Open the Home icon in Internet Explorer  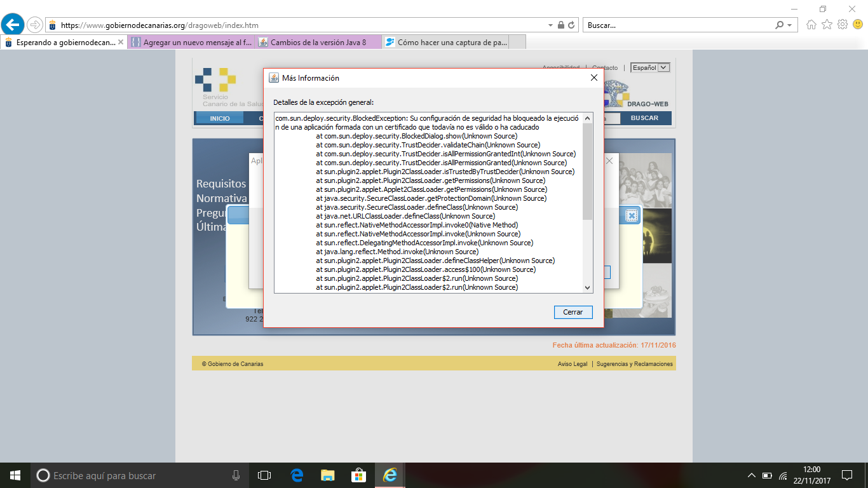click(x=811, y=25)
